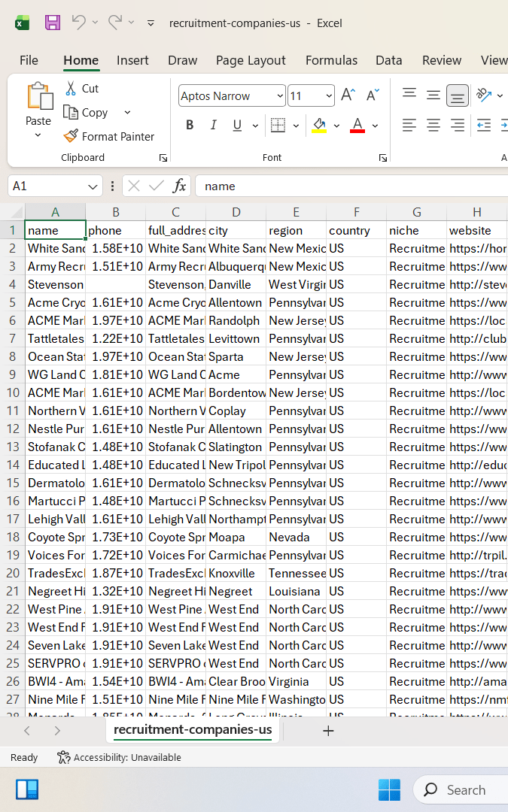508x812 pixels.
Task: Open the Clipboard pane launcher
Action: coord(163,158)
